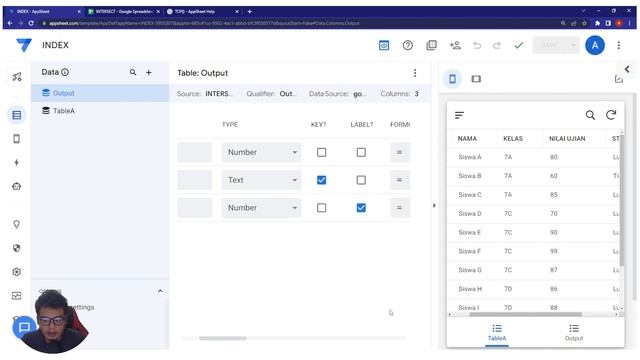Open the rocket icon in sidebar
The height and width of the screenshot is (360, 640).
(17, 76)
